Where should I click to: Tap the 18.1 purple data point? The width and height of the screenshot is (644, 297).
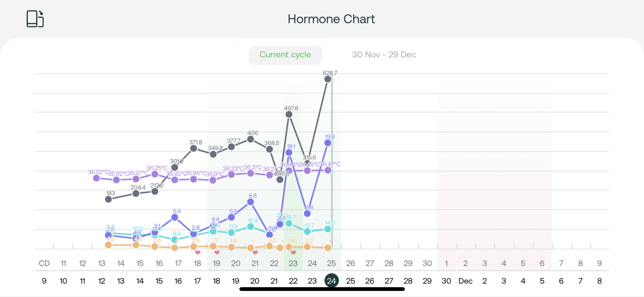(289, 152)
